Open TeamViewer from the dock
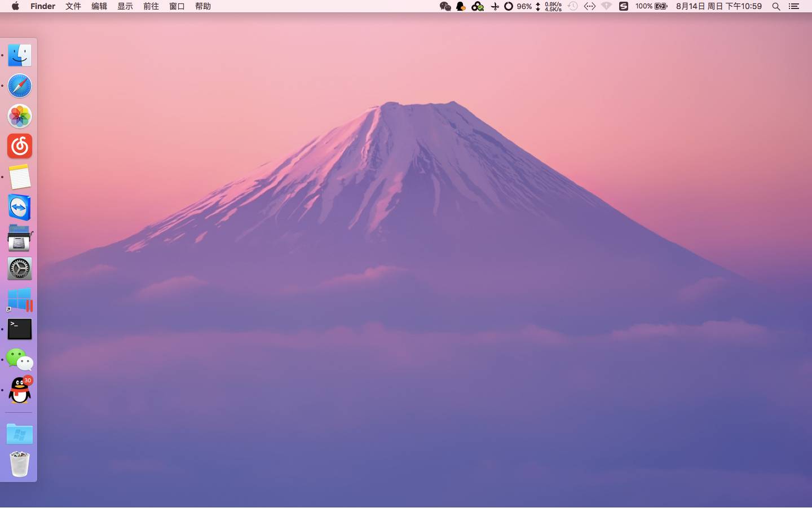 tap(20, 207)
